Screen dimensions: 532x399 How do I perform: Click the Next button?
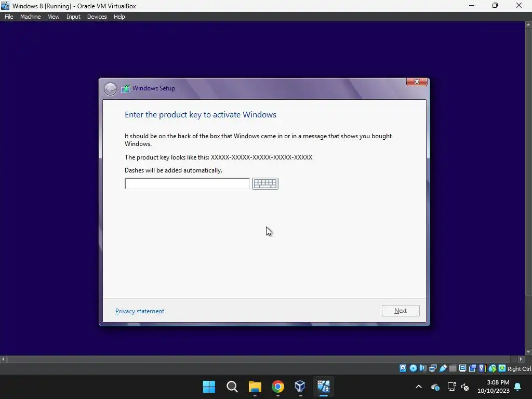[x=401, y=311]
